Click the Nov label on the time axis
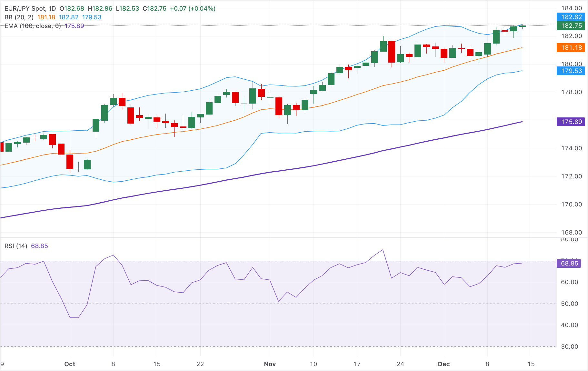 [x=270, y=364]
